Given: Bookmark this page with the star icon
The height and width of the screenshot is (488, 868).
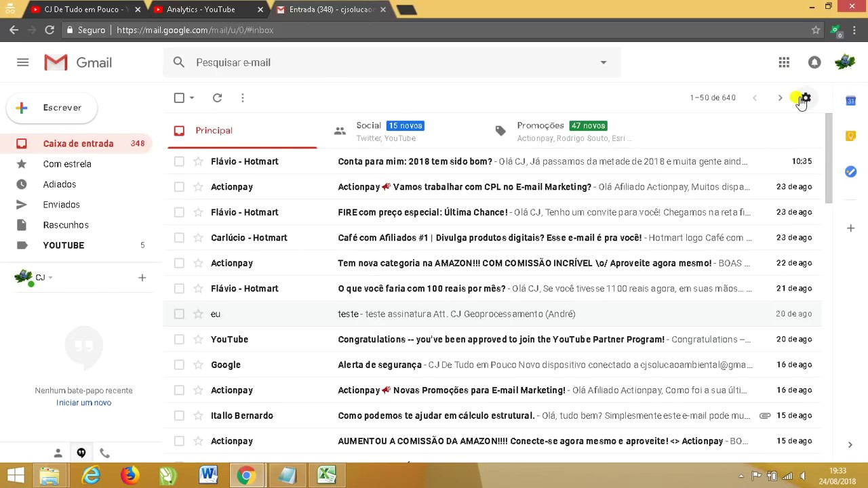Looking at the screenshot, I should (x=816, y=30).
